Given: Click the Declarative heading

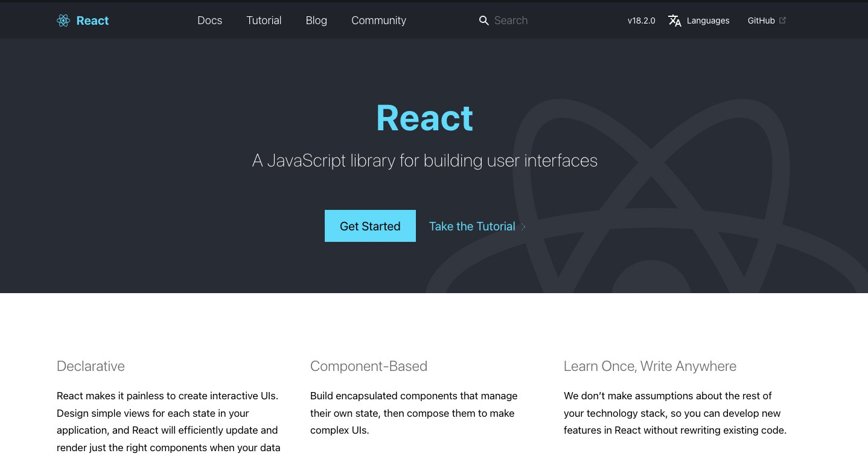Looking at the screenshot, I should point(91,366).
